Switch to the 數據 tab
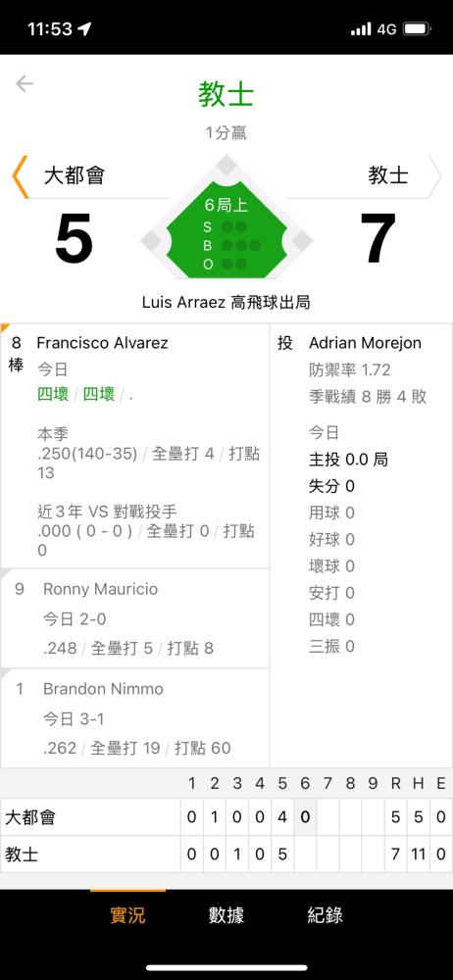 pyautogui.click(x=226, y=915)
